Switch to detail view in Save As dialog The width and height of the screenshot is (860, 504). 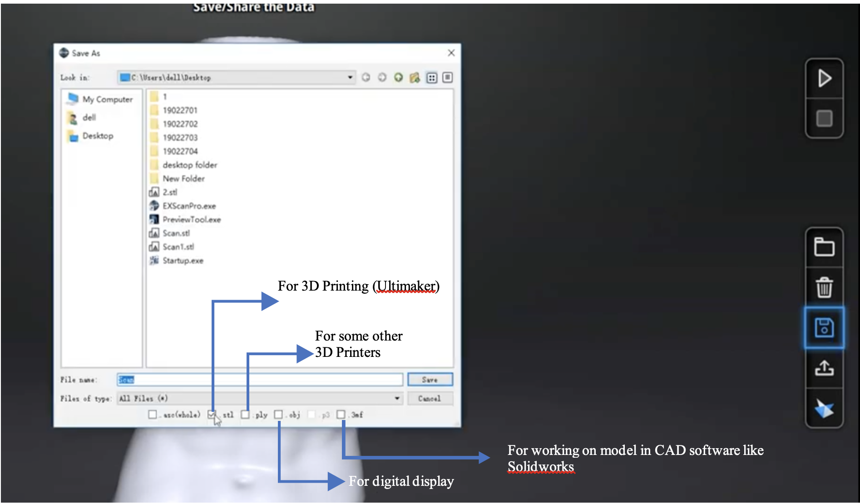pyautogui.click(x=447, y=78)
